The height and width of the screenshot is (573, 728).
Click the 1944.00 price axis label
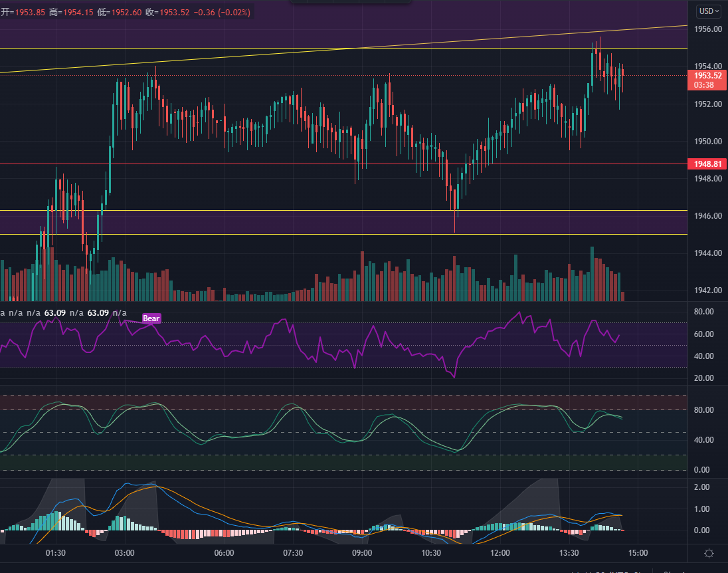tap(708, 253)
